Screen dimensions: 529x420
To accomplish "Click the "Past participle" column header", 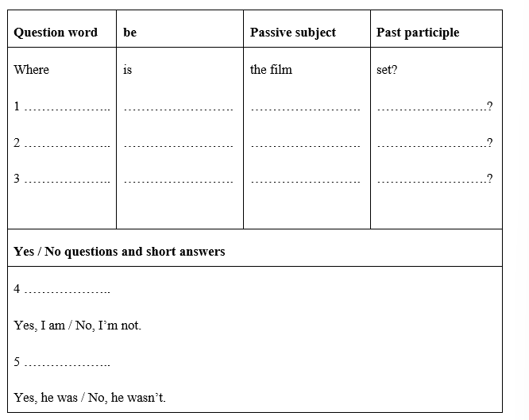I will pyautogui.click(x=418, y=33).
